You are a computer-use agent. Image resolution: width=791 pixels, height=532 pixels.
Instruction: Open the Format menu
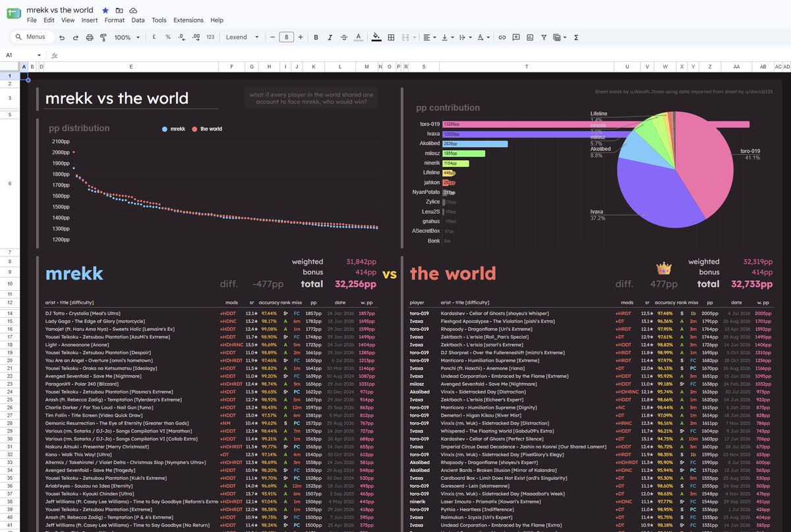pyautogui.click(x=115, y=20)
